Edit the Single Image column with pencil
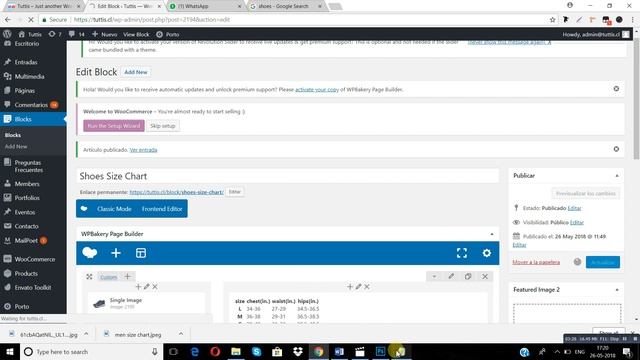The width and height of the screenshot is (640, 360). tap(147, 287)
